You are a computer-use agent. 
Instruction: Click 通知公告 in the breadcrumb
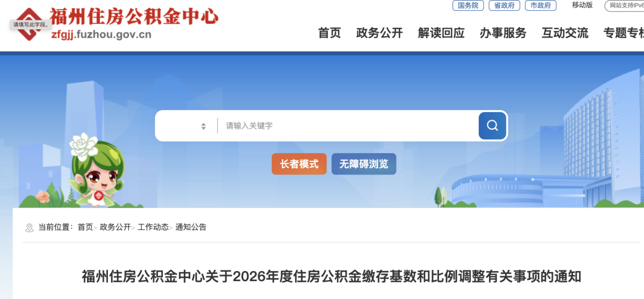coord(191,227)
